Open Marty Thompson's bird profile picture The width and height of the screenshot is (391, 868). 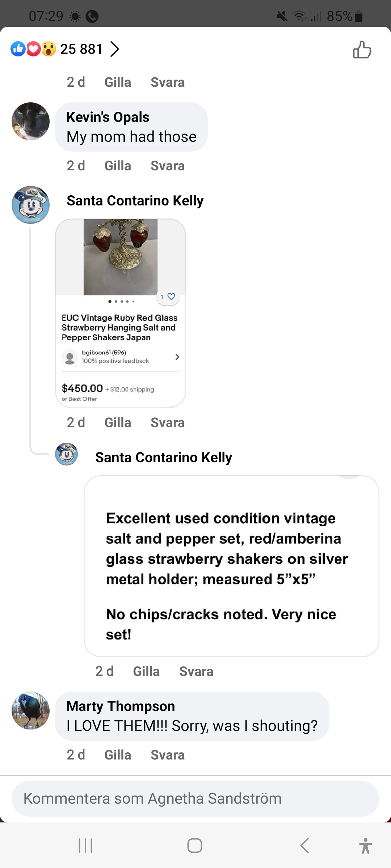31,710
